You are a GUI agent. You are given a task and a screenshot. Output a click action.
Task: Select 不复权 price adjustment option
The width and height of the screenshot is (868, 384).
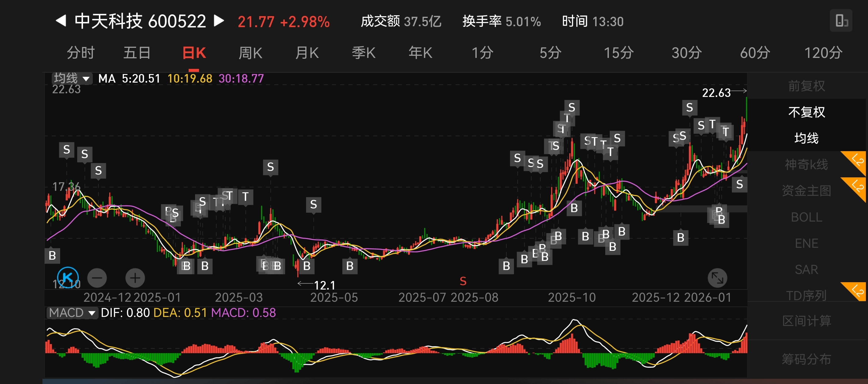[x=806, y=112]
